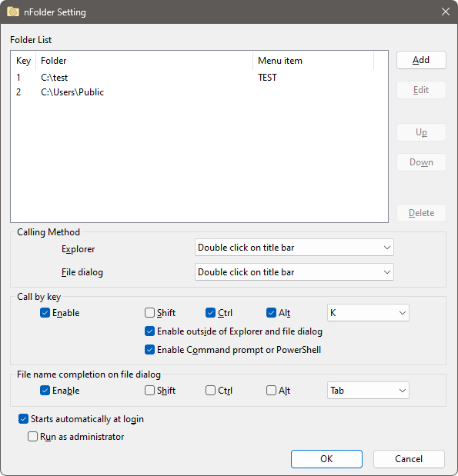Close the nFolder Setting dialog
Viewport: 458px width, 476px height.
click(x=446, y=12)
